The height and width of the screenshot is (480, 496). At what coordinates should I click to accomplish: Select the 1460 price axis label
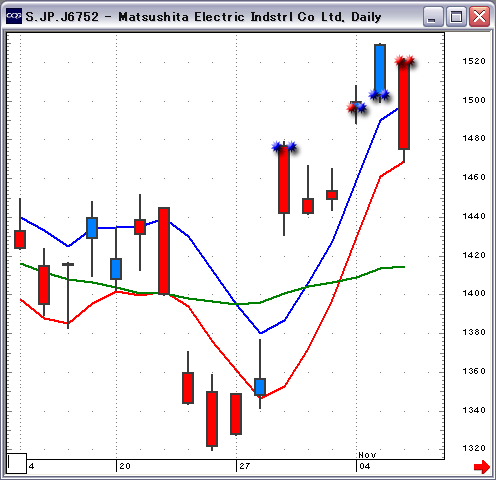point(474,177)
